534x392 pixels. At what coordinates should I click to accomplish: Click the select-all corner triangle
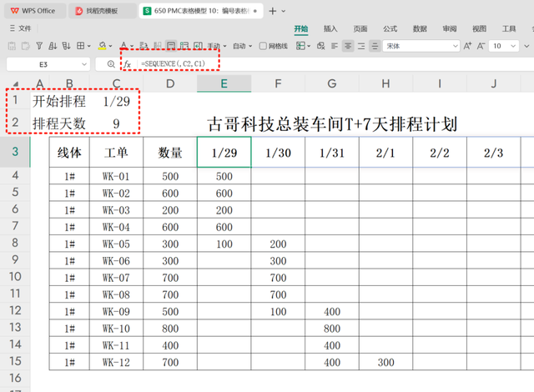[x=16, y=84]
